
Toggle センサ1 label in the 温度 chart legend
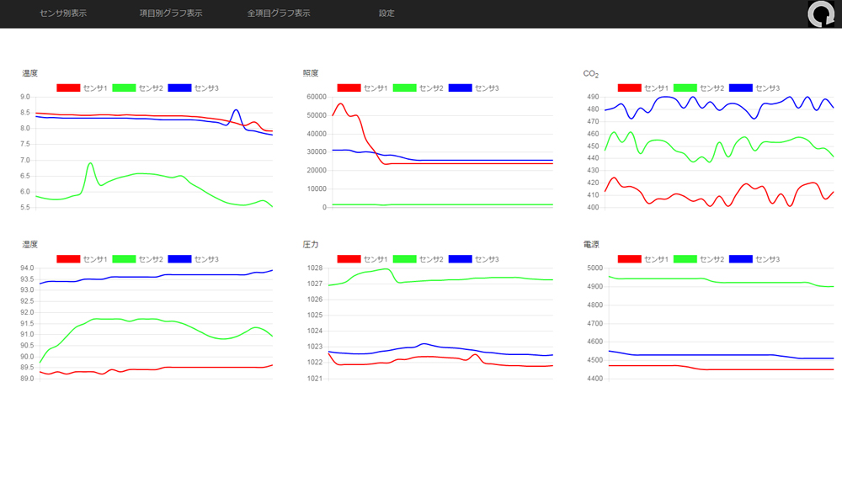(95, 88)
